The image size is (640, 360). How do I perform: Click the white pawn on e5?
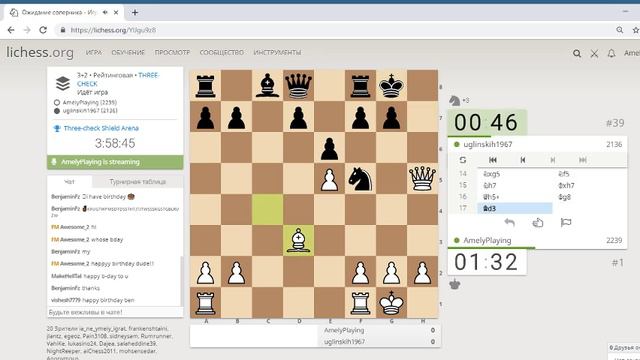click(329, 179)
